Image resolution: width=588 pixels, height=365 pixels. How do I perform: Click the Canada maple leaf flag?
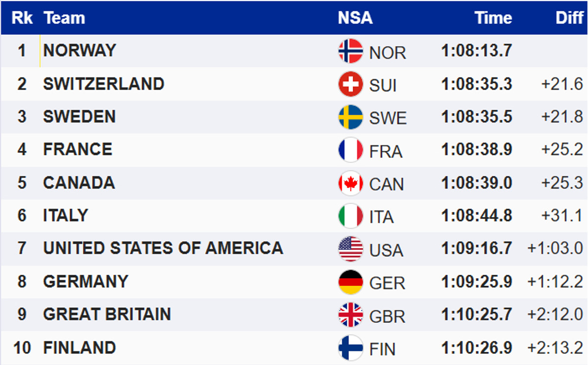pos(350,183)
